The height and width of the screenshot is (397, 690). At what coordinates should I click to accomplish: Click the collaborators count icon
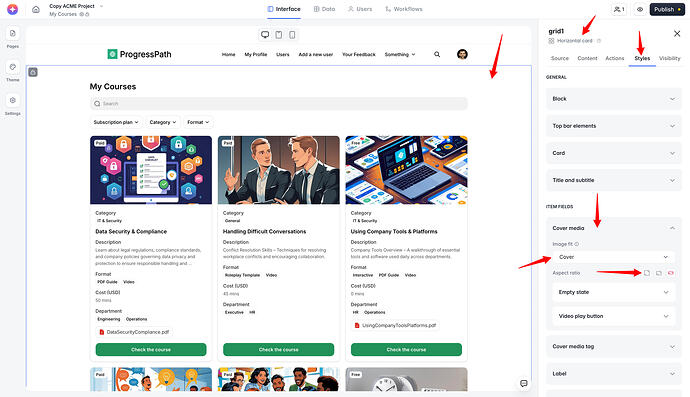[x=619, y=9]
